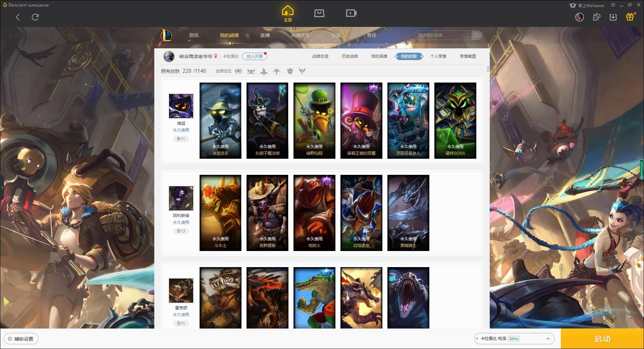
Task: Open the 直播 nav tab
Action: [x=265, y=35]
